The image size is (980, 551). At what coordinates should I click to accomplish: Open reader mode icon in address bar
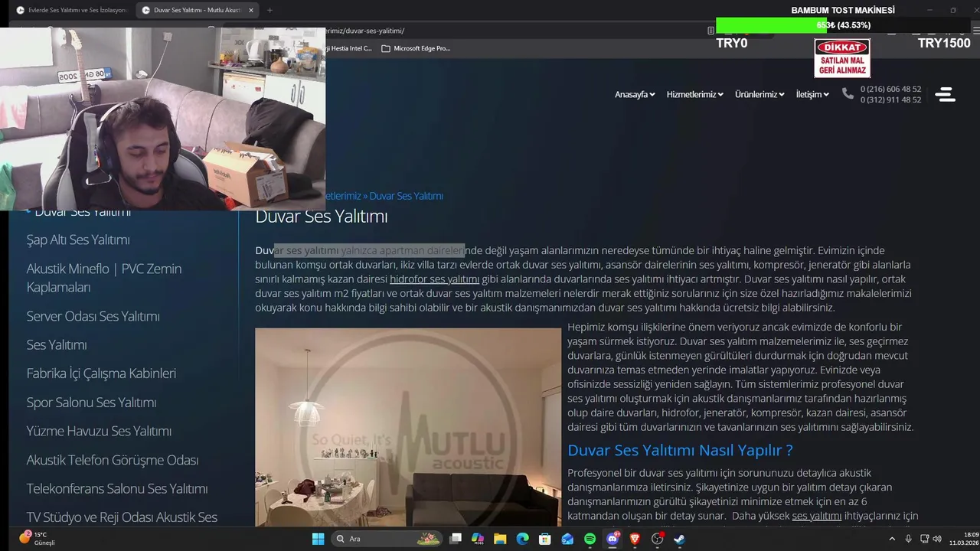[x=710, y=31]
